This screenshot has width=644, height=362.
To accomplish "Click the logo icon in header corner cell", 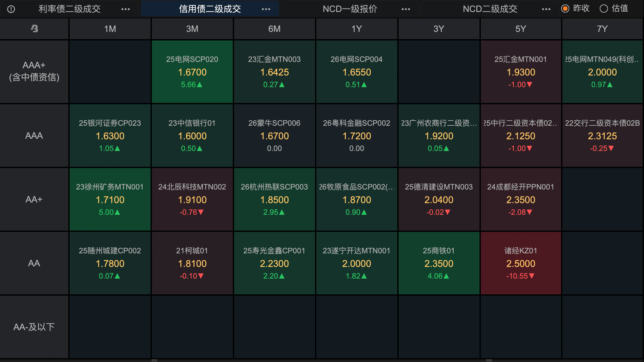I will 34,29.
